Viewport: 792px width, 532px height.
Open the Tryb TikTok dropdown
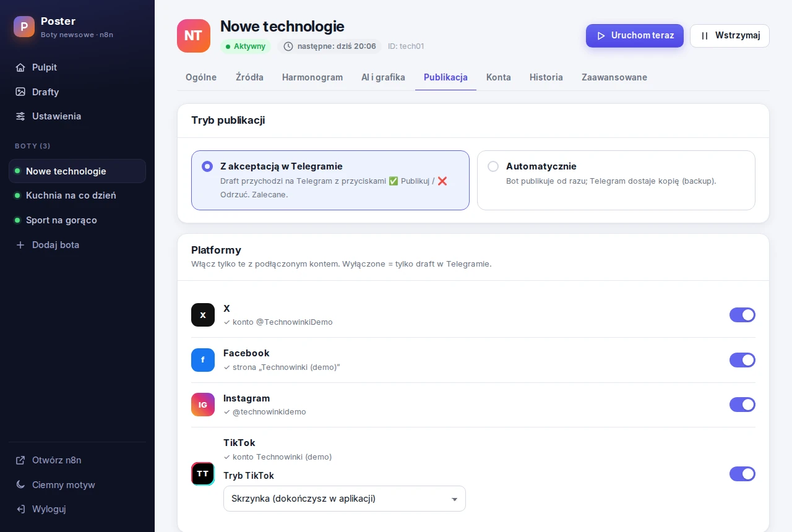coord(345,499)
